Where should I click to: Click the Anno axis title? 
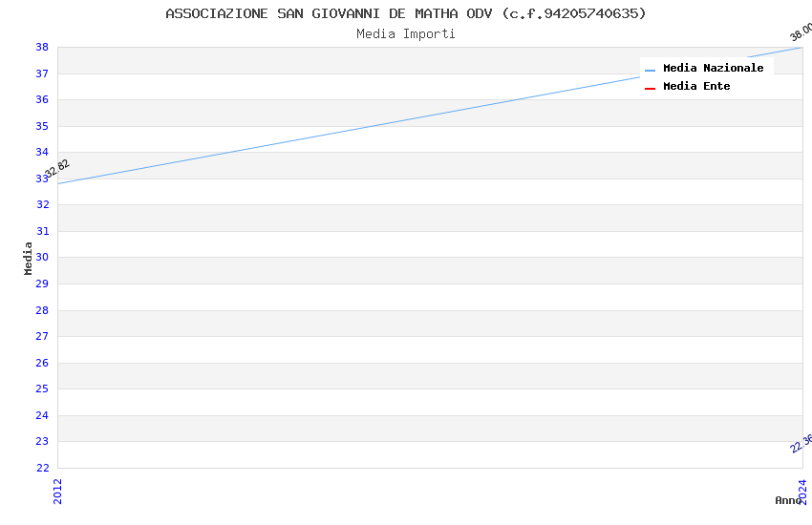coord(787,500)
